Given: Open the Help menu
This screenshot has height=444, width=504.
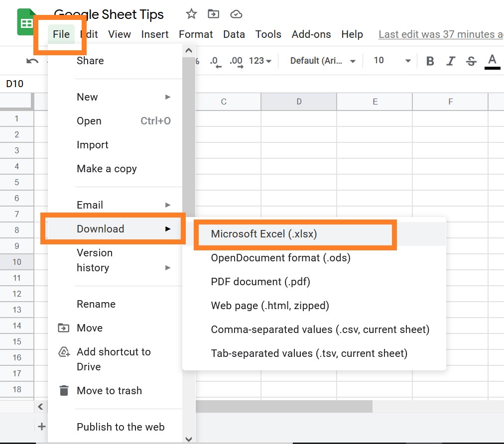Looking at the screenshot, I should pos(352,34).
